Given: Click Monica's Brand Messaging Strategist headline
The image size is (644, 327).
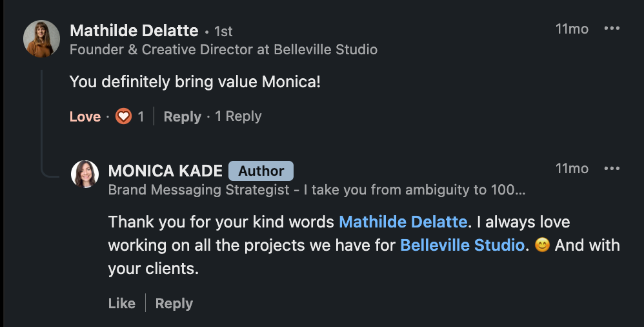Looking at the screenshot, I should tap(316, 189).
